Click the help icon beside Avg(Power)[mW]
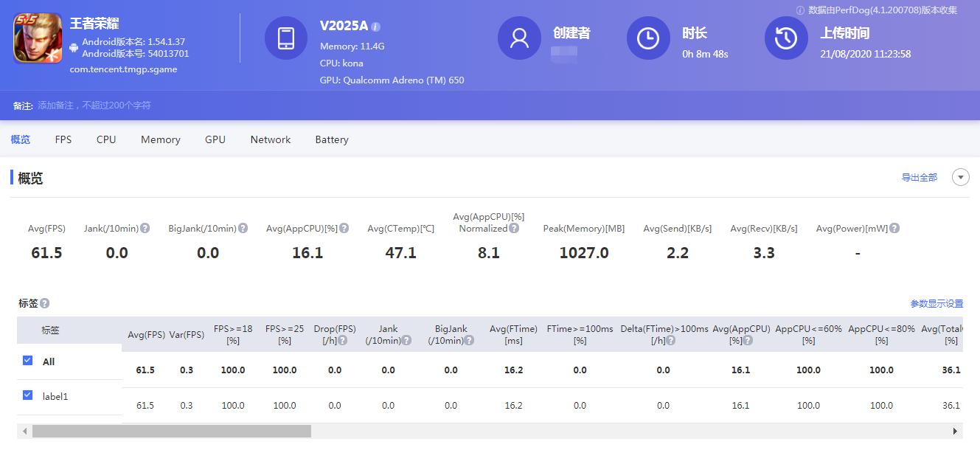980x450 pixels. click(x=894, y=228)
